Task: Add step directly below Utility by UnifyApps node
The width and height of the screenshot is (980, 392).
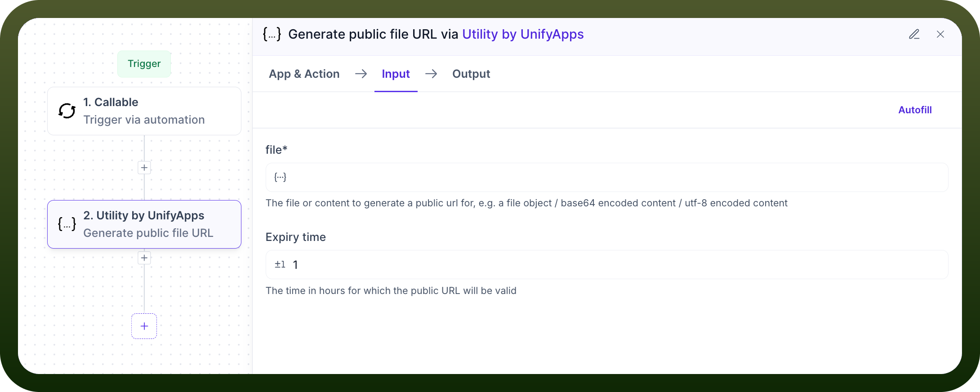Action: pyautogui.click(x=144, y=258)
